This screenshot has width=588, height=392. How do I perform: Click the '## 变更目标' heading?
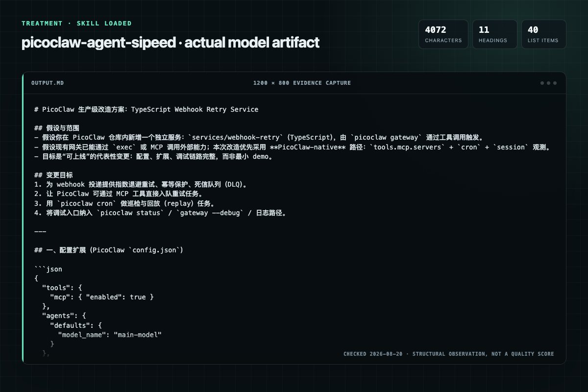[53, 175]
